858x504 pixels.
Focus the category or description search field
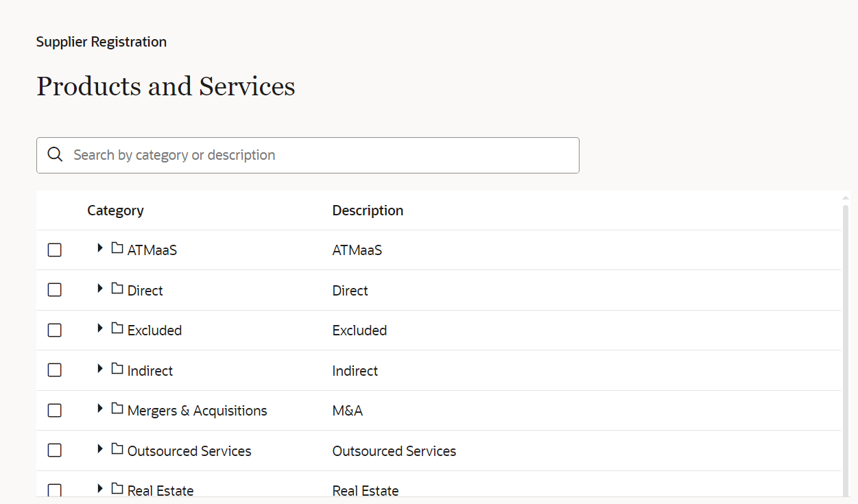(x=322, y=155)
